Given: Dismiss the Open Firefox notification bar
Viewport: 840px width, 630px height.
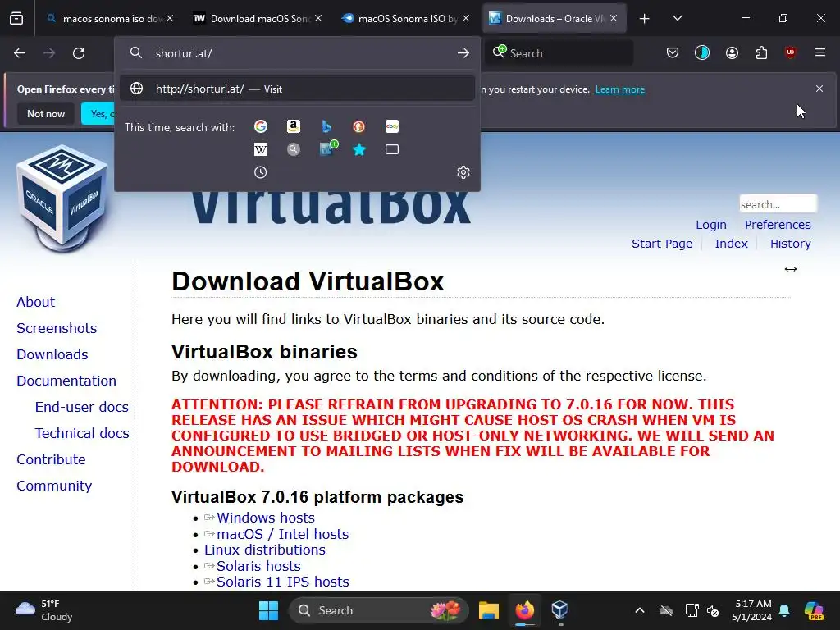Looking at the screenshot, I should pos(819,89).
